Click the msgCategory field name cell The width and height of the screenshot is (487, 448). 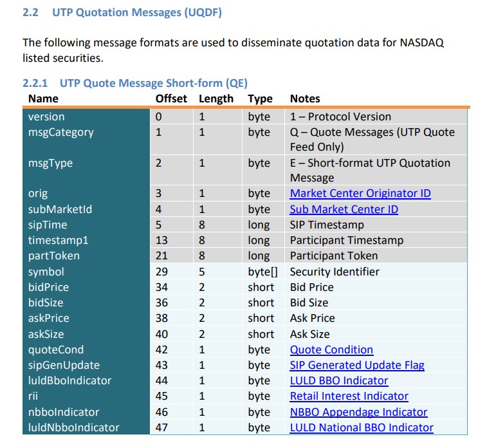60,132
